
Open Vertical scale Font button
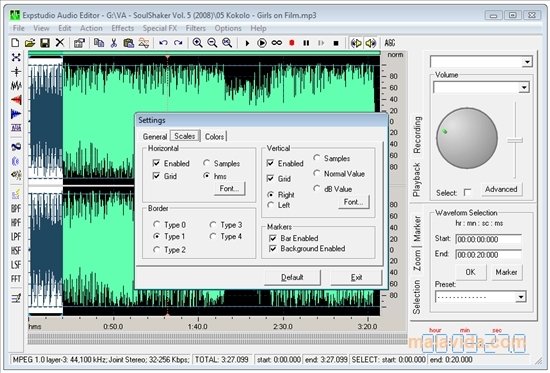pos(354,202)
